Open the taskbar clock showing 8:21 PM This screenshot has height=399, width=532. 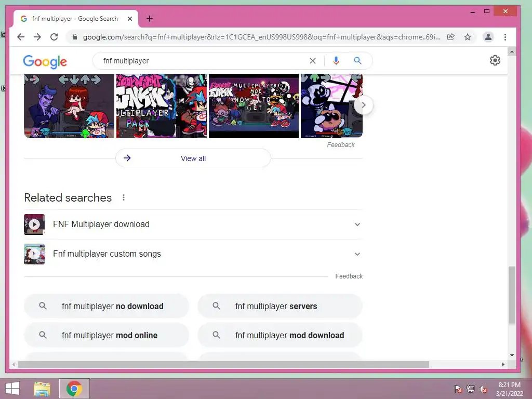click(510, 389)
